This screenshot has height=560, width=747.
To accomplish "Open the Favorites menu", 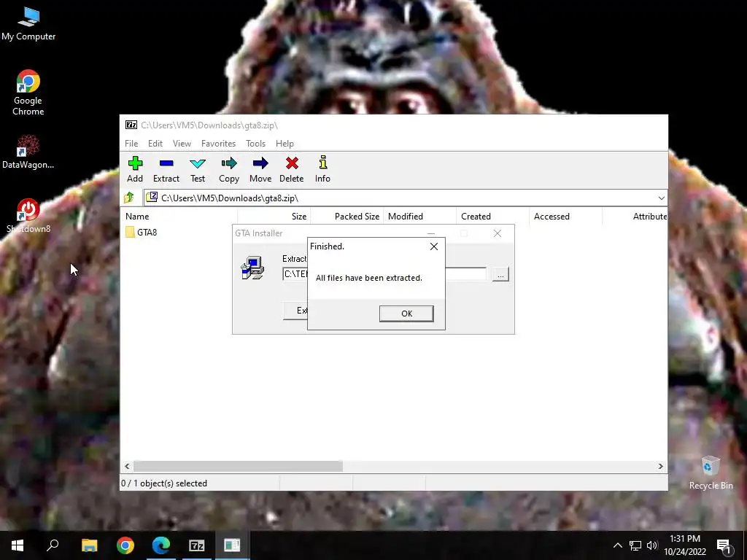I will tap(218, 144).
